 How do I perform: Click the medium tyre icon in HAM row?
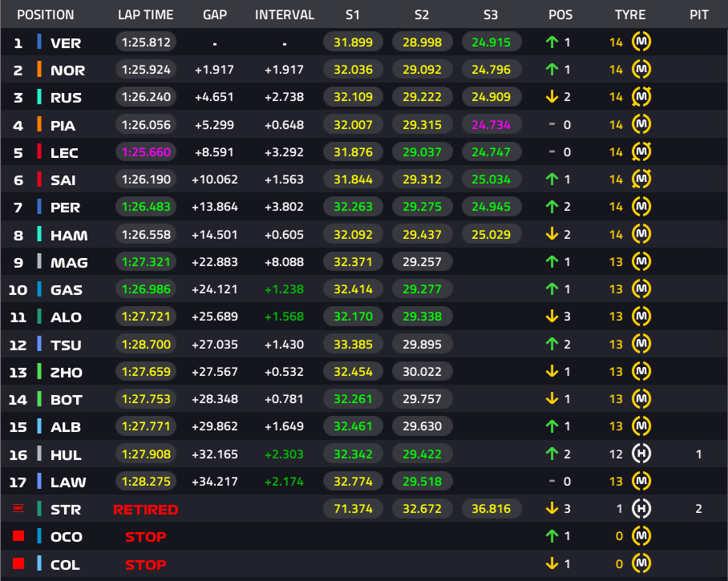pyautogui.click(x=641, y=234)
